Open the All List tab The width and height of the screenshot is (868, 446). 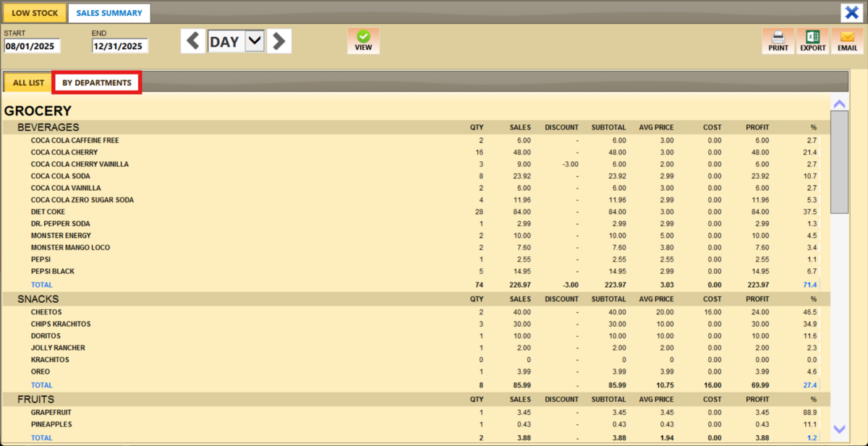pyautogui.click(x=28, y=82)
